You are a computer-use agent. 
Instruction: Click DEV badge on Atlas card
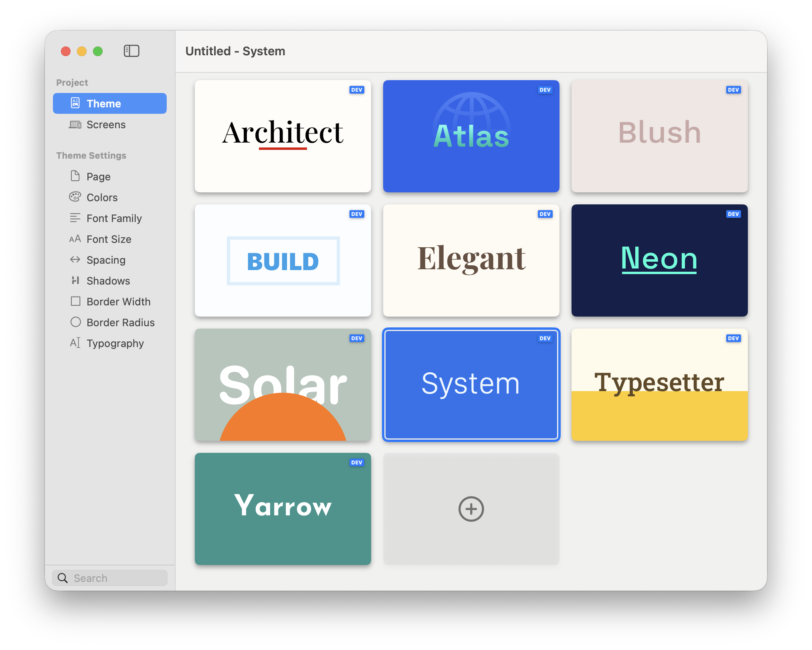(x=545, y=90)
